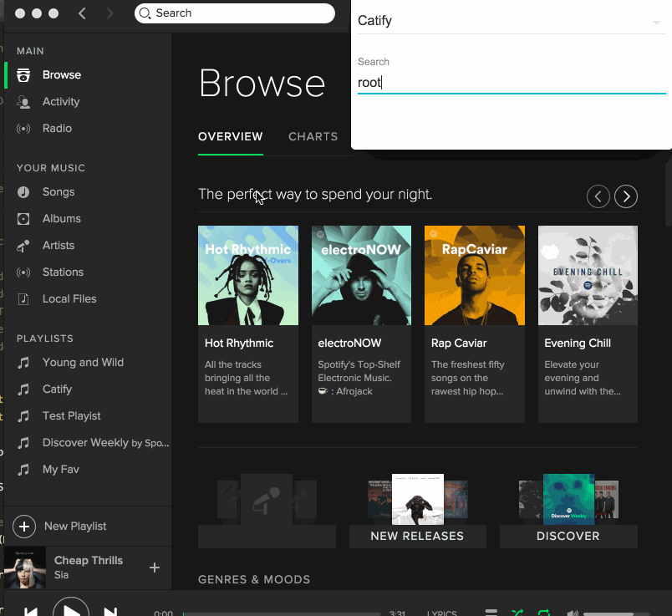Open the RapCaviar cover art

(x=475, y=275)
